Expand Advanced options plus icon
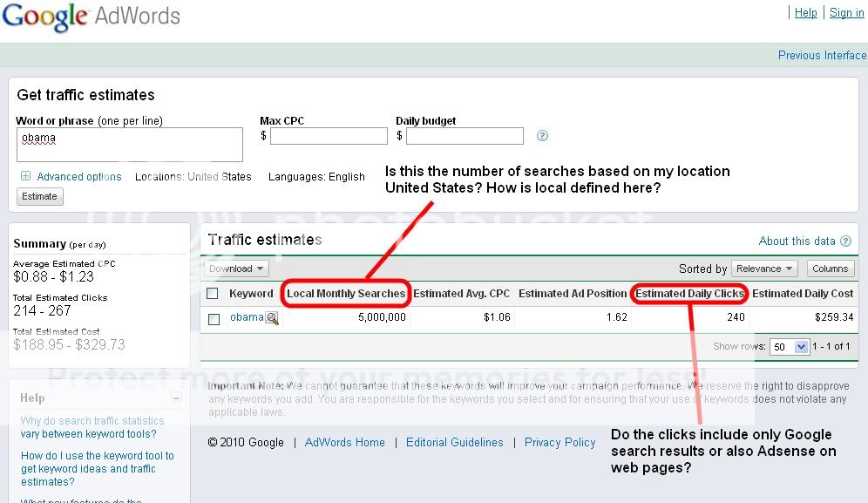Viewport: 868px width, 503px height. [25, 176]
